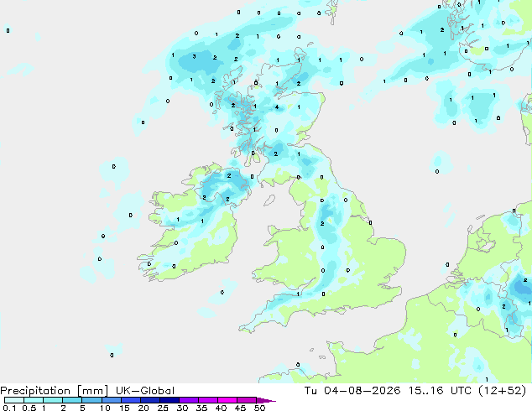Click the '3' precipitation value on the map

[194, 56]
